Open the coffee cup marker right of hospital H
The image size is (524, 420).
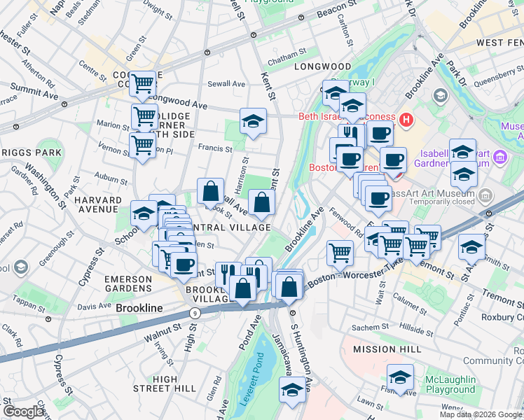(380, 134)
